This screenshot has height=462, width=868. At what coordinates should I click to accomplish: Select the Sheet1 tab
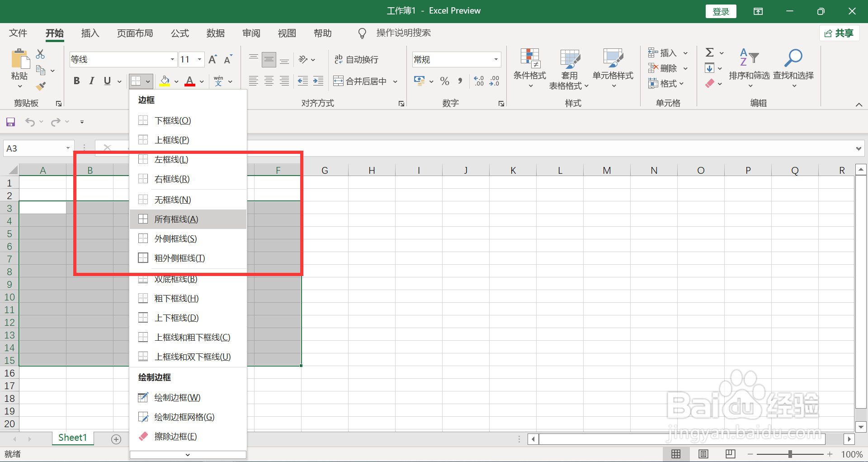tap(72, 438)
